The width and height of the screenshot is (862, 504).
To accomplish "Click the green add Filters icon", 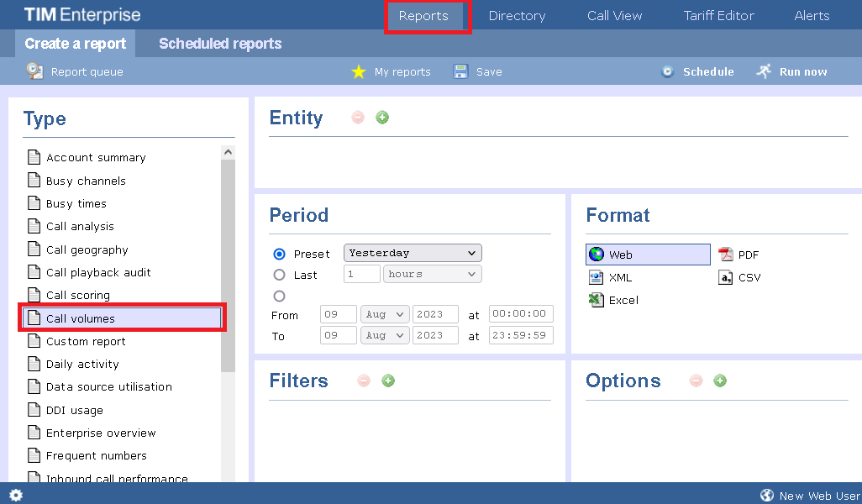I will point(388,381).
